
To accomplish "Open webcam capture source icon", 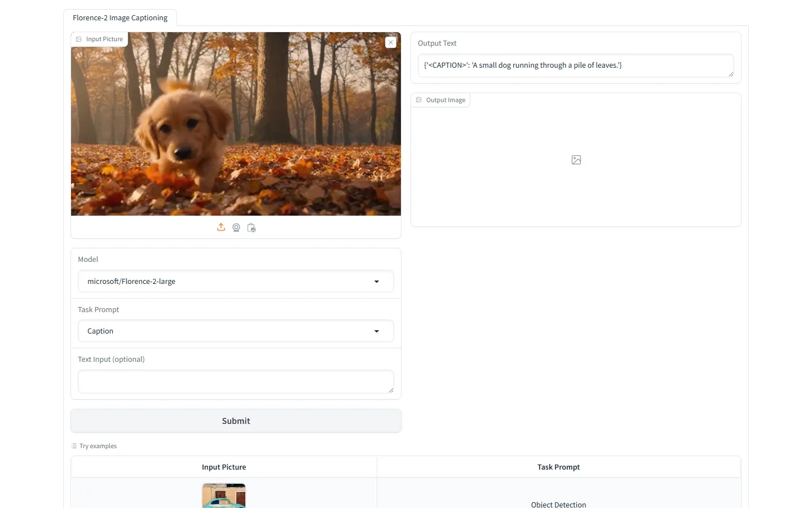I will point(236,227).
